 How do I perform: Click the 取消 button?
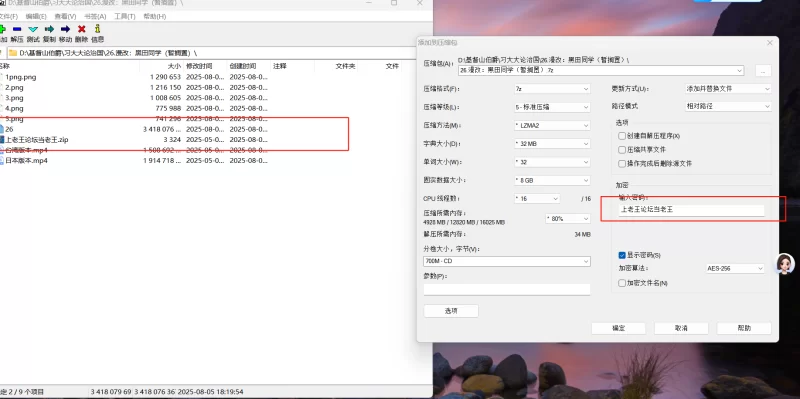pyautogui.click(x=681, y=328)
